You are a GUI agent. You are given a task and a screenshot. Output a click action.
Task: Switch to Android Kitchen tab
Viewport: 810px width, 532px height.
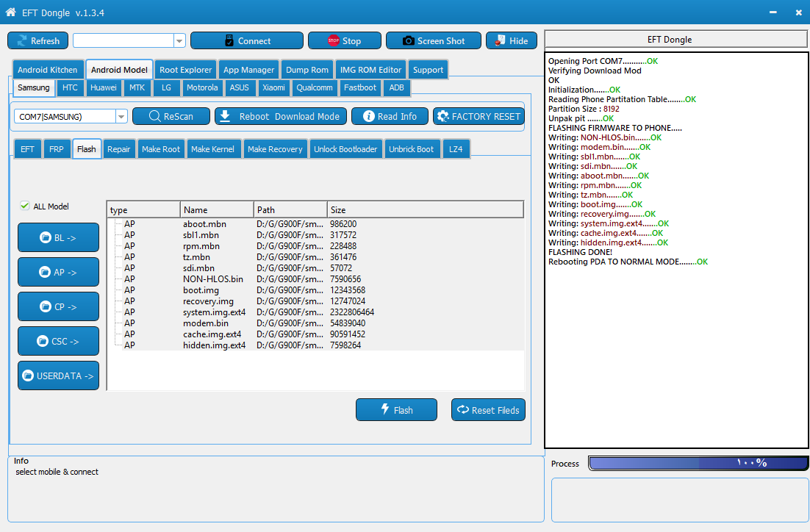pos(48,70)
